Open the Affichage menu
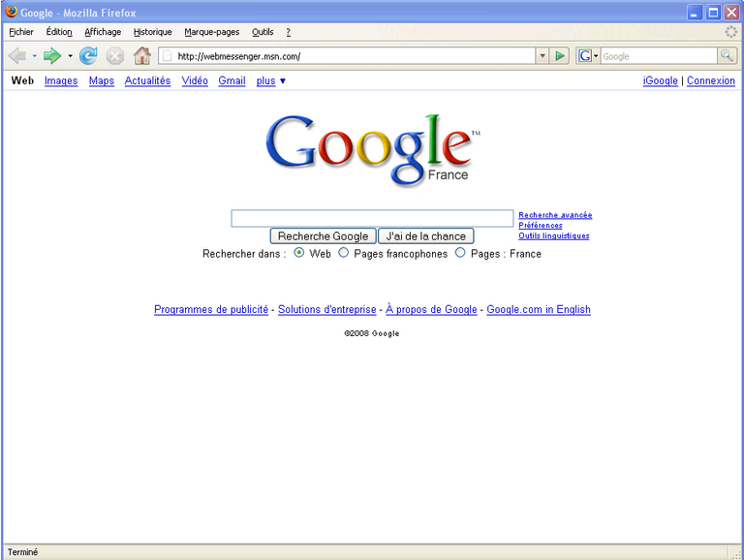 click(103, 32)
